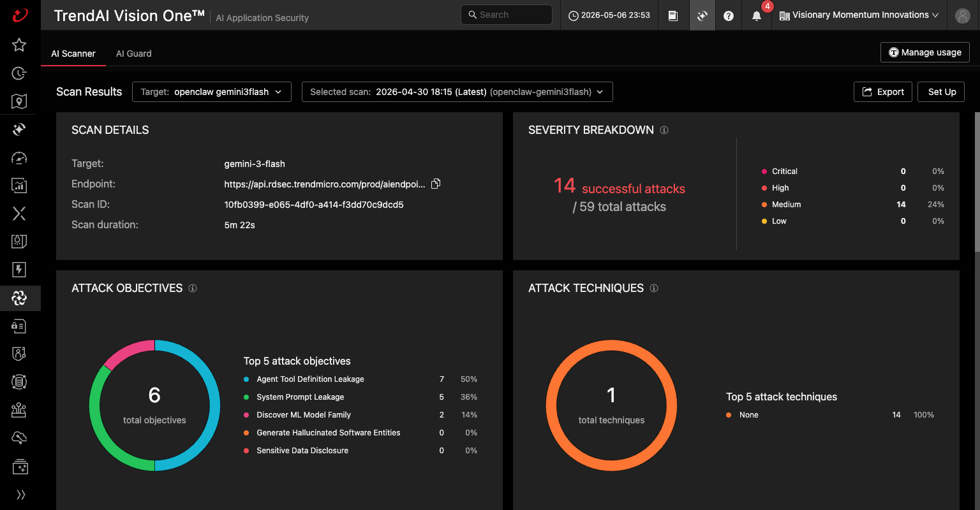Expand the sidebar with the double chevron
This screenshot has width=980, height=510.
click(x=20, y=495)
